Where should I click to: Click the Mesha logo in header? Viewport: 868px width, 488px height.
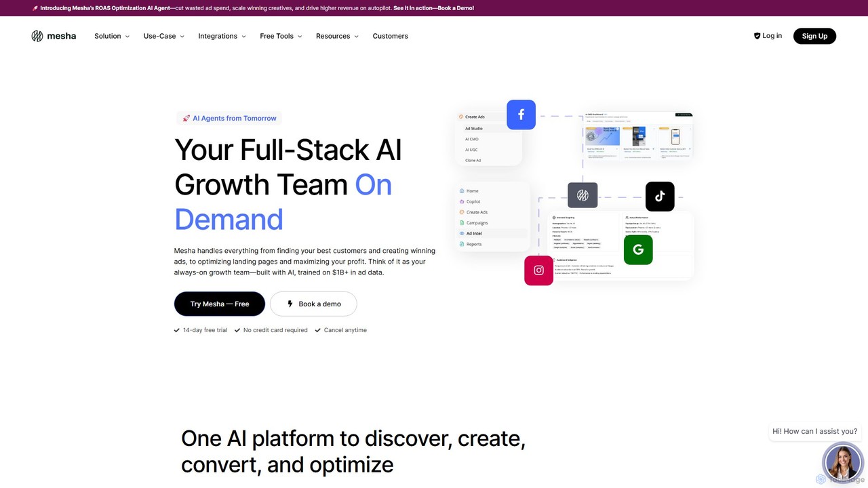coord(54,36)
